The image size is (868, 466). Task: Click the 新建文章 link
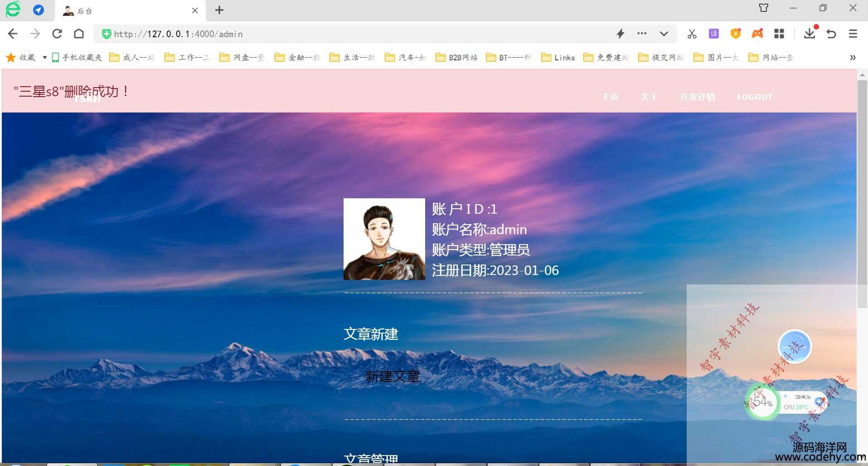click(x=393, y=377)
